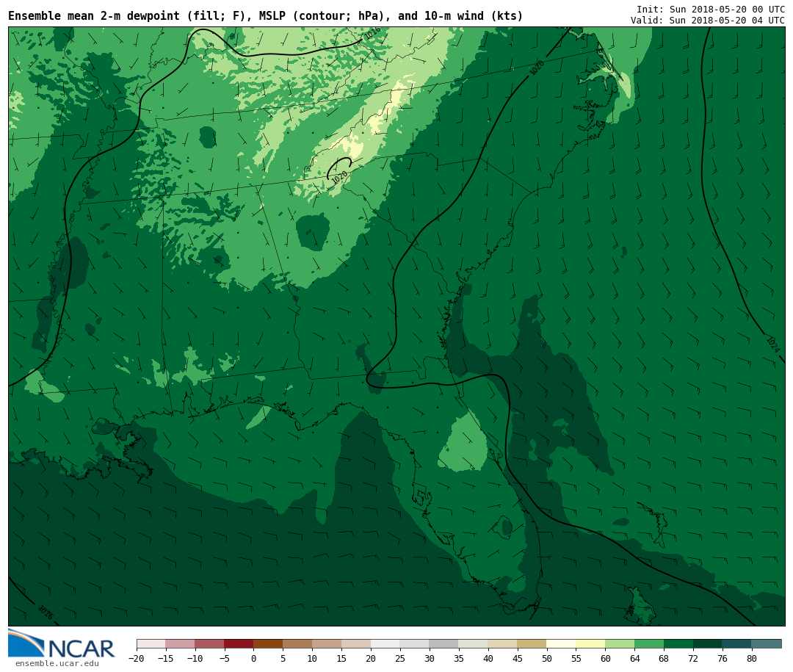Click the 10 to 15 colorbar swatch

[x=327, y=643]
